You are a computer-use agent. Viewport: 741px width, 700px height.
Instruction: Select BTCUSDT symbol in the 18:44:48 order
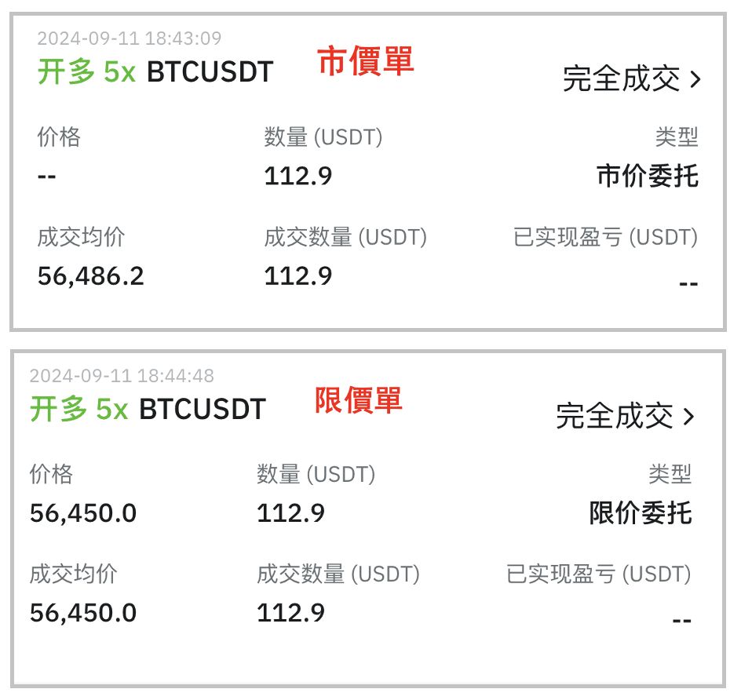pyautogui.click(x=203, y=409)
